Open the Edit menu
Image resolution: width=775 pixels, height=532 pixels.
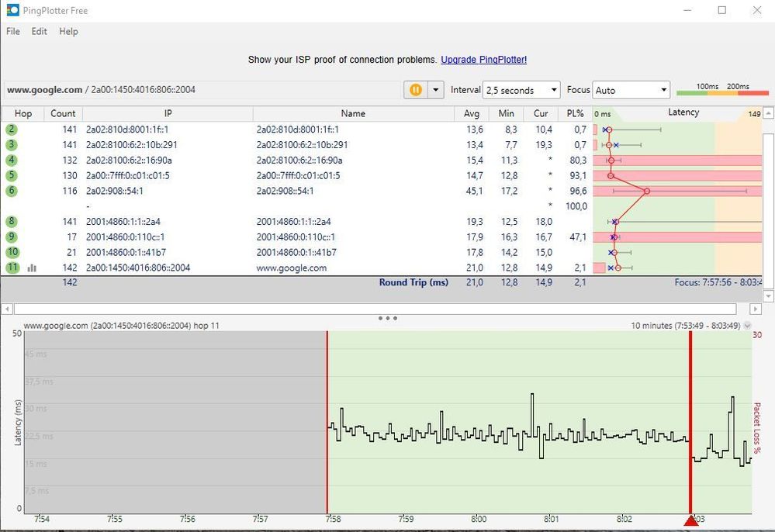[39, 32]
